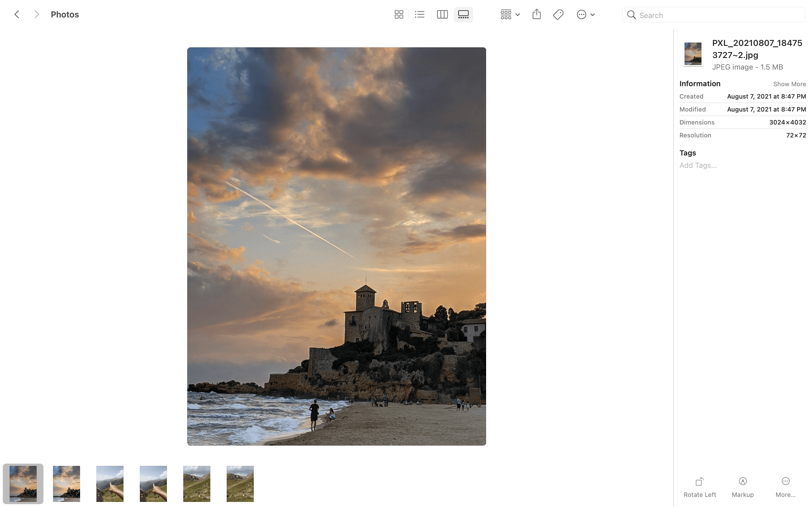Go back to previous folder
The image size is (812, 507).
(17, 14)
